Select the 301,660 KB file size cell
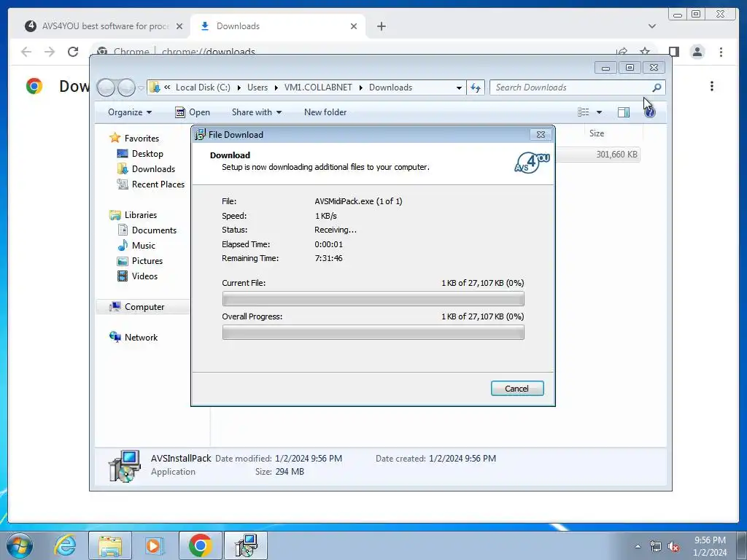 [616, 155]
